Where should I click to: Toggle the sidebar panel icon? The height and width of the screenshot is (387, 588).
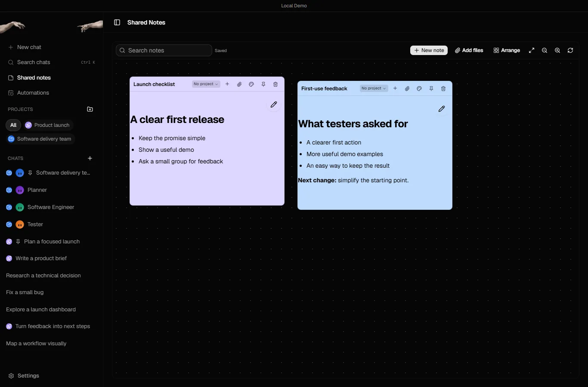117,22
